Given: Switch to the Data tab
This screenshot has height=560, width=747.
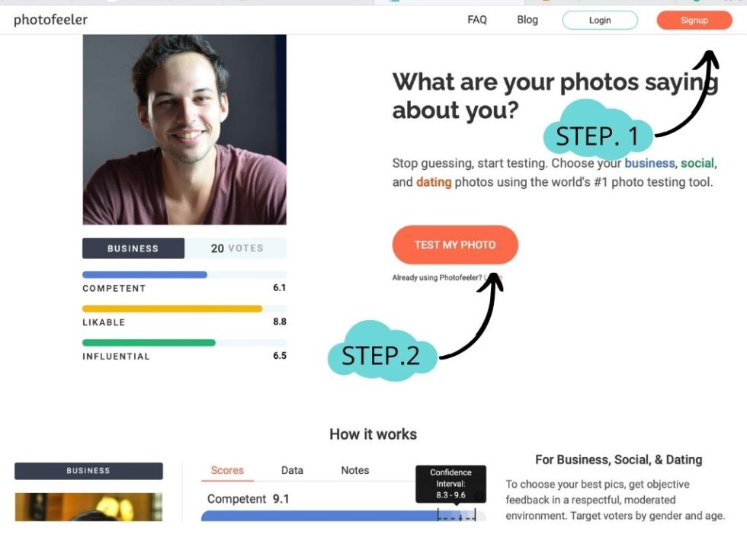Looking at the screenshot, I should [x=292, y=471].
